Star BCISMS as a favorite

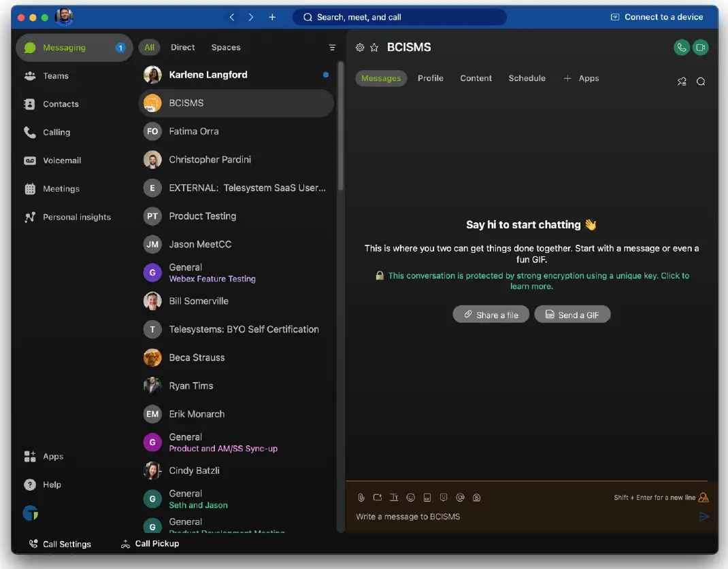click(x=374, y=48)
